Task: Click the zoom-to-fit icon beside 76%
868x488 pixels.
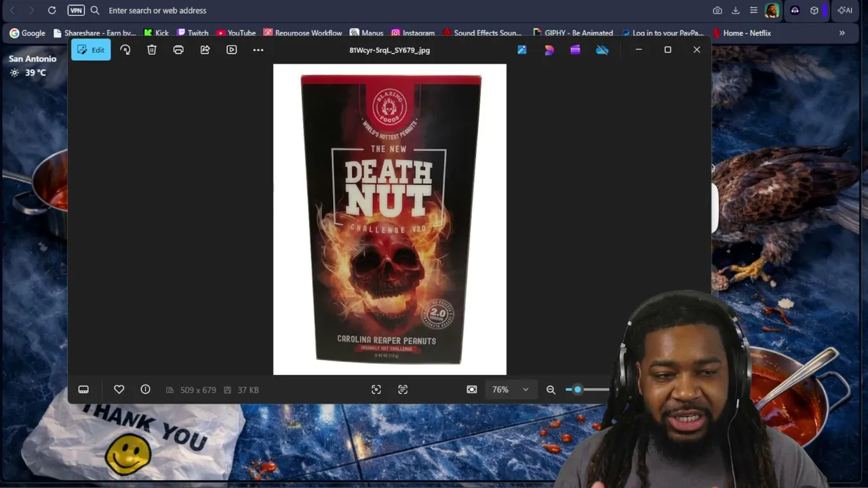Action: (472, 390)
